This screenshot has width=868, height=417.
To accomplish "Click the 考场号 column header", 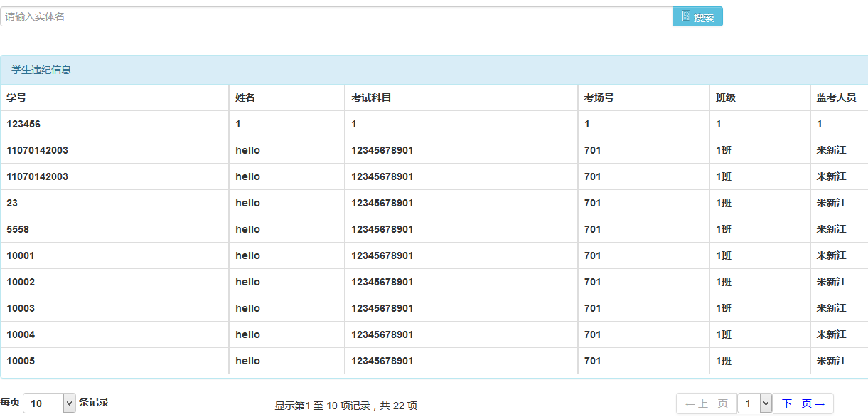I will [x=599, y=97].
